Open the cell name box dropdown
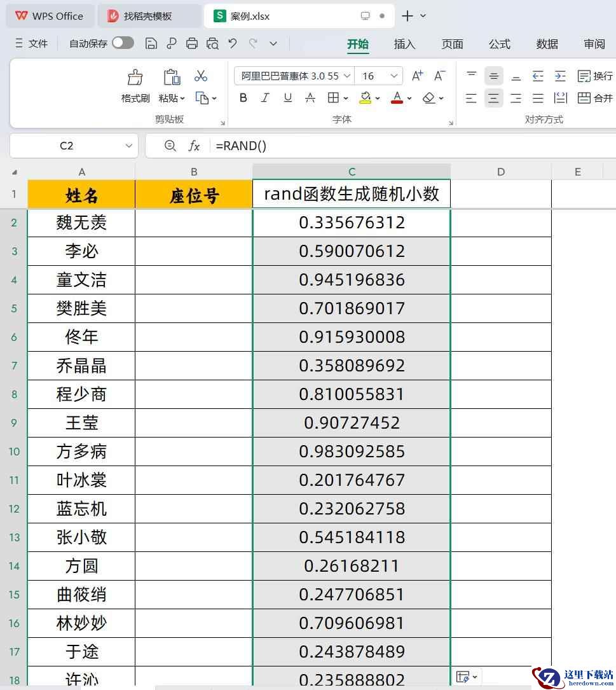 coord(129,146)
